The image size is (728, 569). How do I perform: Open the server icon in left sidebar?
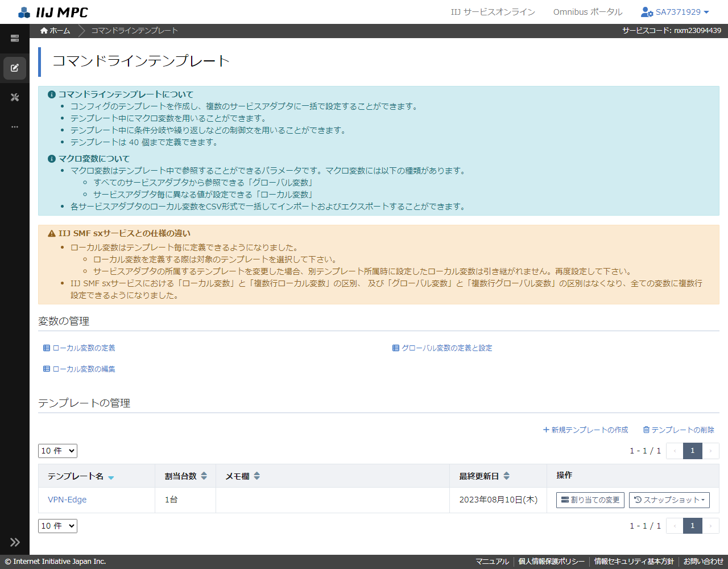coord(15,38)
